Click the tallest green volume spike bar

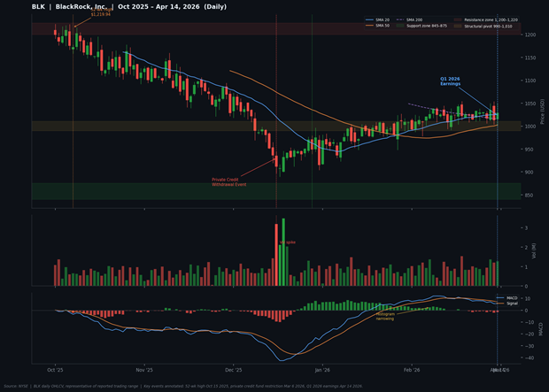pyautogui.click(x=283, y=252)
